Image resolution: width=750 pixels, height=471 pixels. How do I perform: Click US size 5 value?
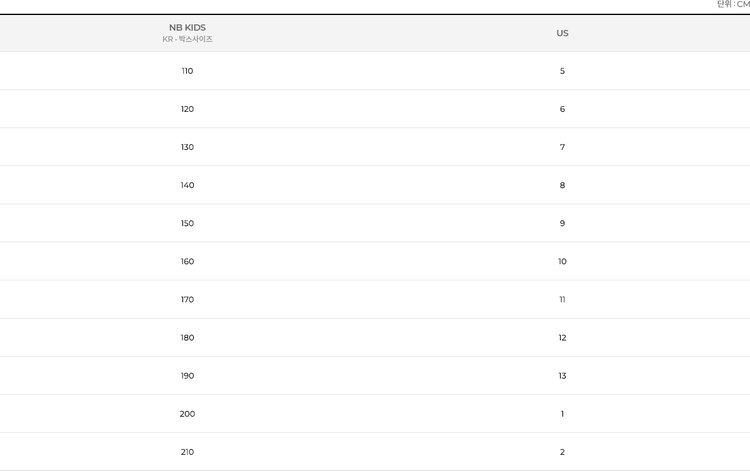pyautogui.click(x=562, y=71)
